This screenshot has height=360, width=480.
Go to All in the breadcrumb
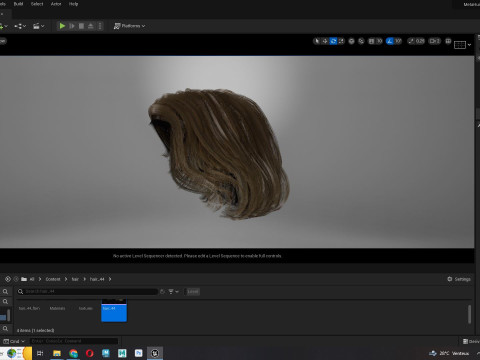(32, 279)
